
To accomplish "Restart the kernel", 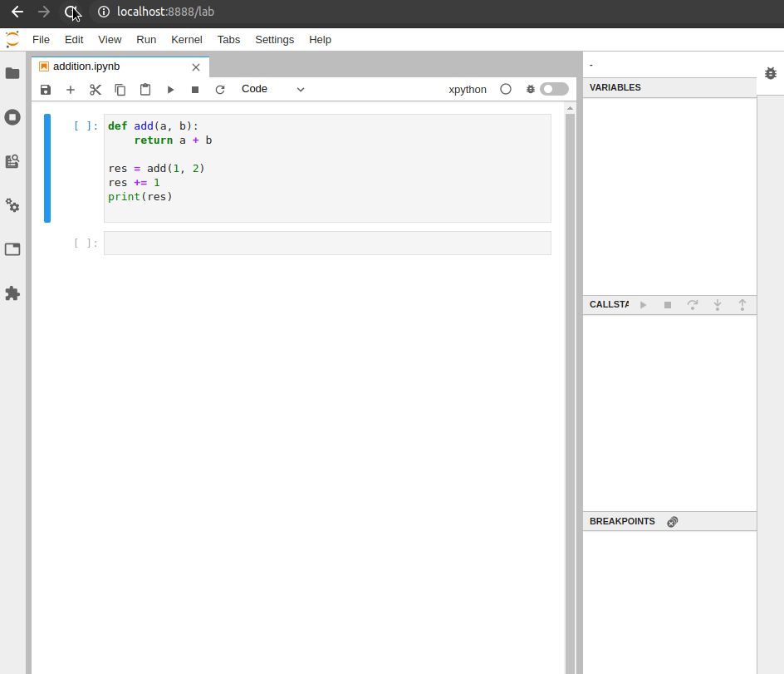I will (220, 89).
